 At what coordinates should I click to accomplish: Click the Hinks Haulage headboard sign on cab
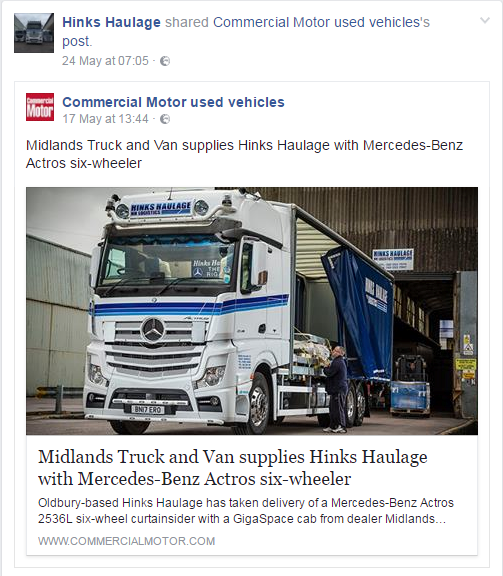pyautogui.click(x=161, y=209)
